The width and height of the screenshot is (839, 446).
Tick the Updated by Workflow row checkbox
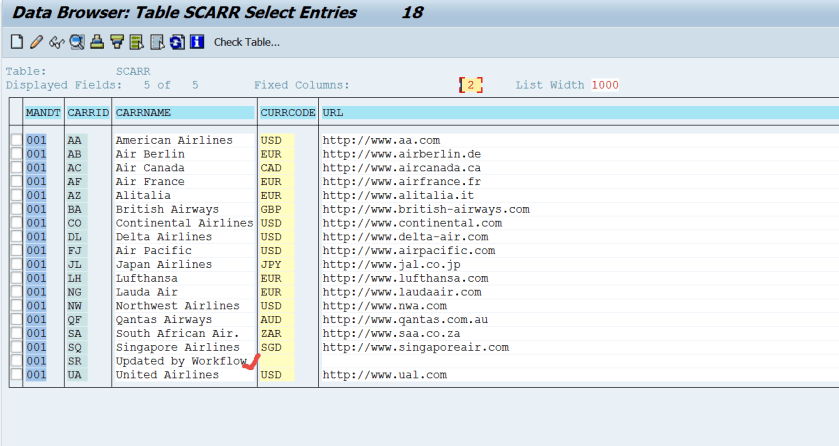point(17,361)
